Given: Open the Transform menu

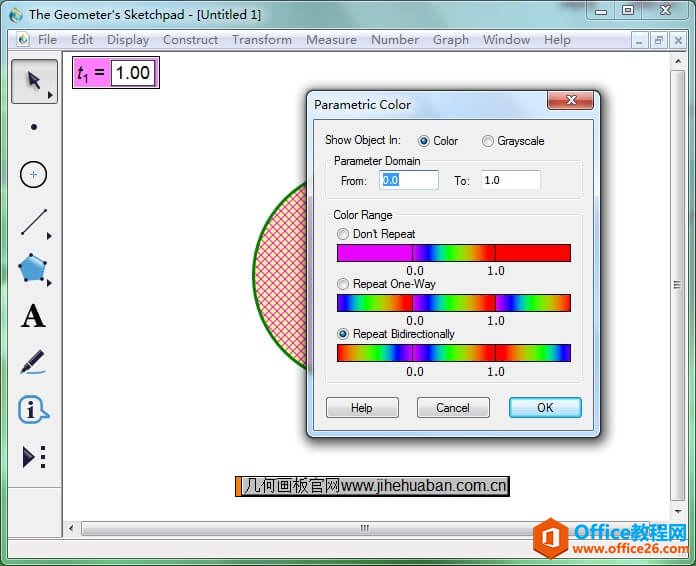Looking at the screenshot, I should [x=262, y=40].
